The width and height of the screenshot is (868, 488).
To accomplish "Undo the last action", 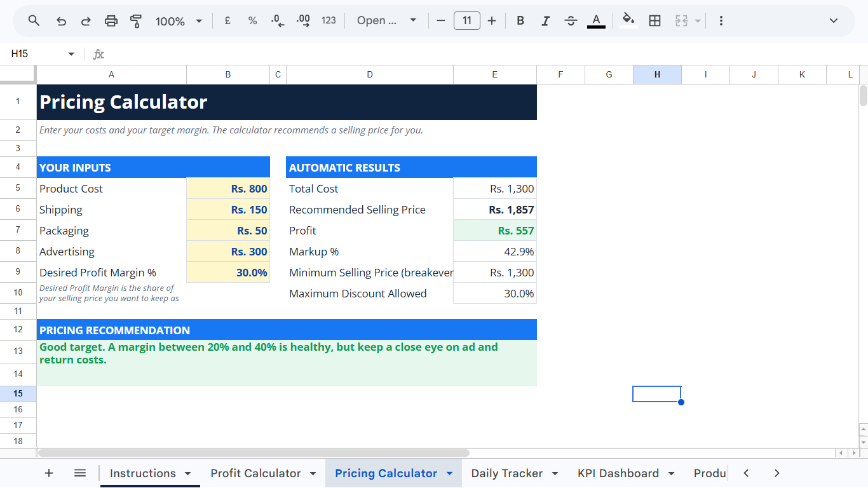I will pyautogui.click(x=61, y=21).
